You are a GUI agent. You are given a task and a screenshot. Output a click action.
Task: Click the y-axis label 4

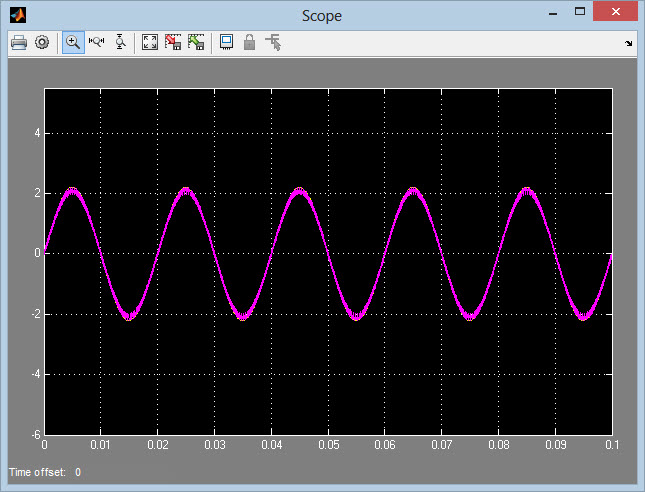pyautogui.click(x=37, y=133)
